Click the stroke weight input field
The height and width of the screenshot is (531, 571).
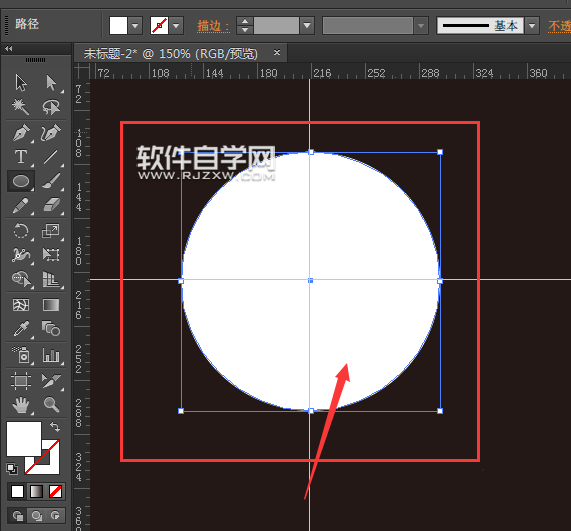(x=276, y=25)
